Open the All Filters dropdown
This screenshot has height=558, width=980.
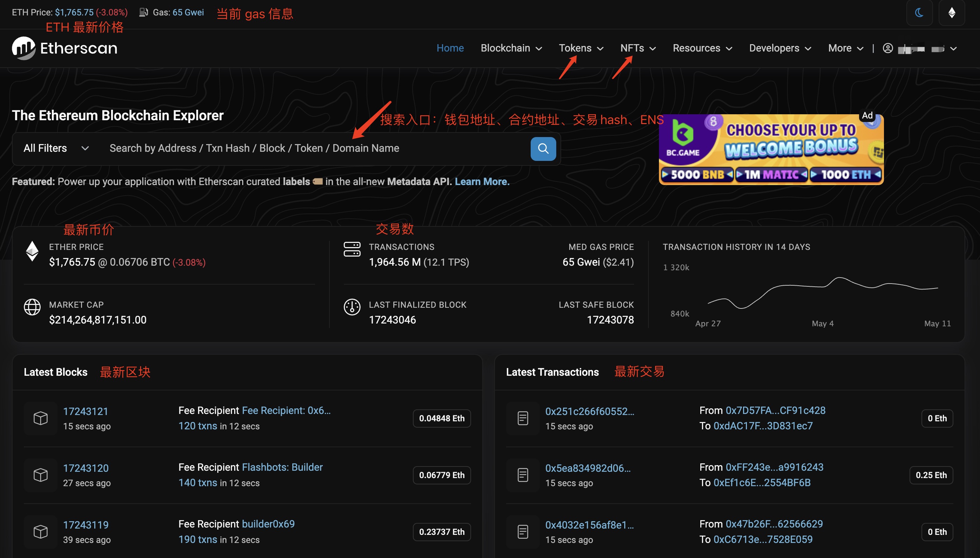56,148
